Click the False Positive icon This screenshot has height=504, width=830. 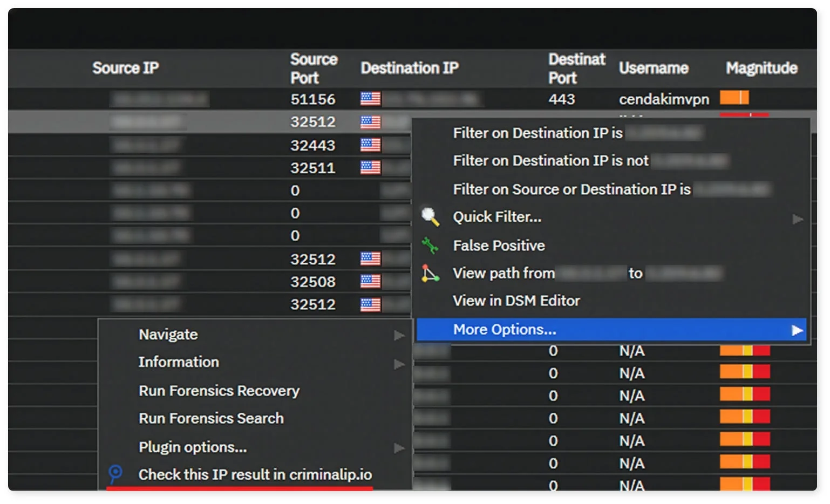[x=430, y=246]
